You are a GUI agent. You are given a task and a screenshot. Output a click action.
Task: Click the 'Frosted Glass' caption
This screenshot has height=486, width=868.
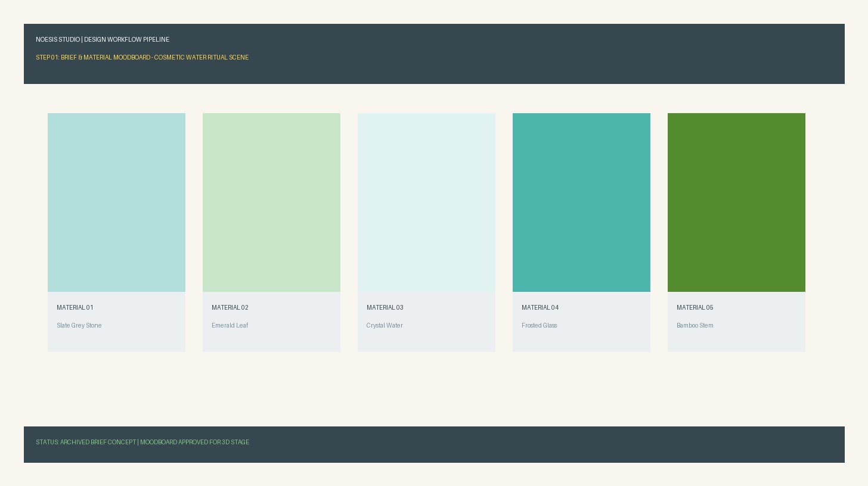540,325
